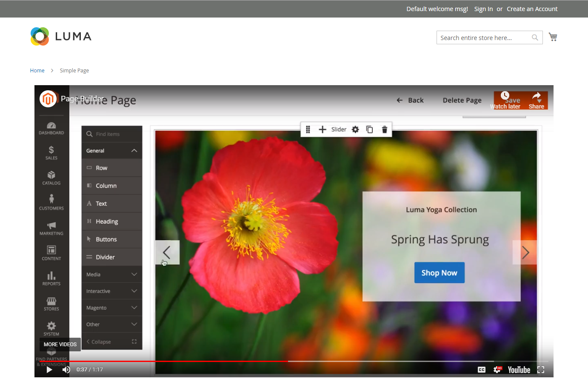Mute the video volume
The height and width of the screenshot is (382, 588).
66,370
